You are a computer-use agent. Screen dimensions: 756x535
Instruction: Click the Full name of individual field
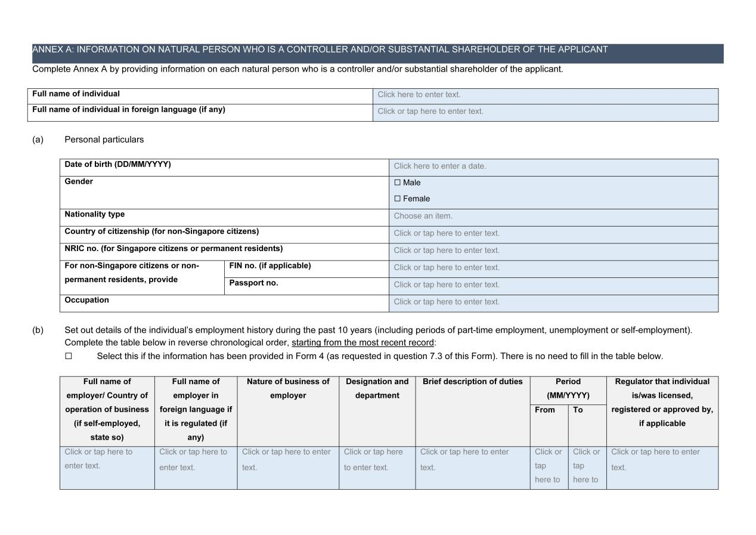coord(545,95)
